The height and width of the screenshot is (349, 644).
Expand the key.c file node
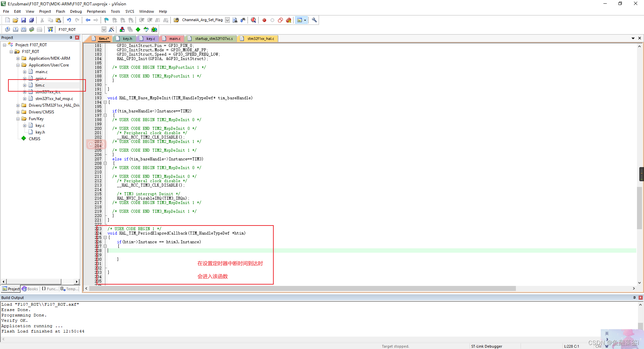pyautogui.click(x=24, y=126)
